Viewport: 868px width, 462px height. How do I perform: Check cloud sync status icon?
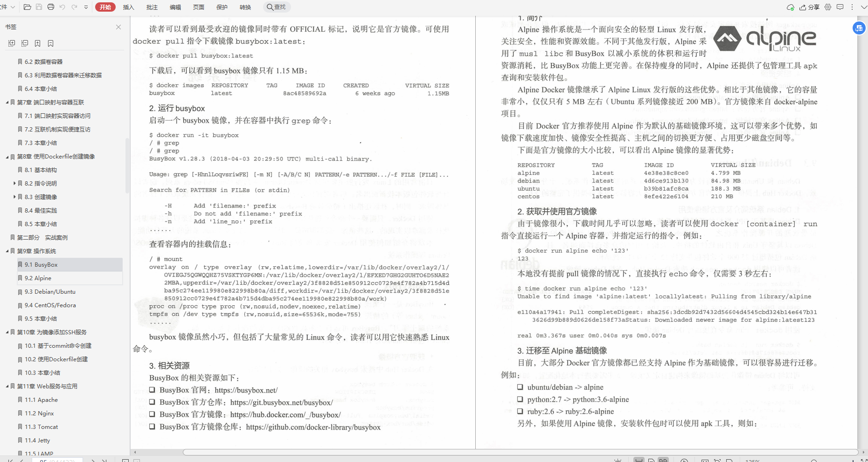click(790, 7)
